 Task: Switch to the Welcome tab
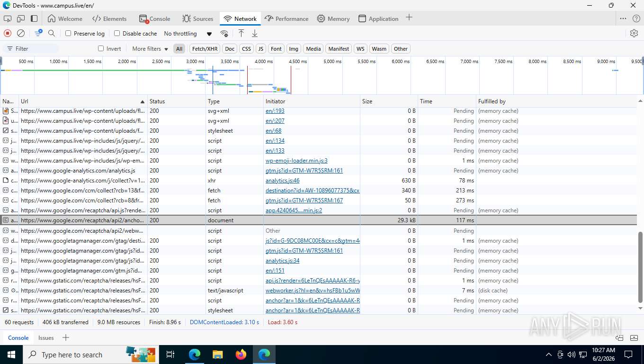65,19
